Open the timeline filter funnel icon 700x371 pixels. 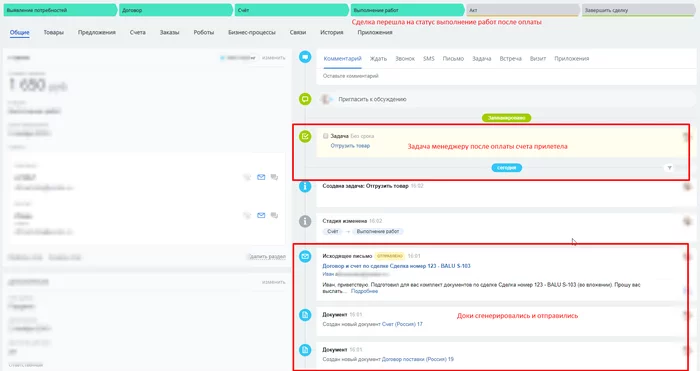pyautogui.click(x=669, y=168)
